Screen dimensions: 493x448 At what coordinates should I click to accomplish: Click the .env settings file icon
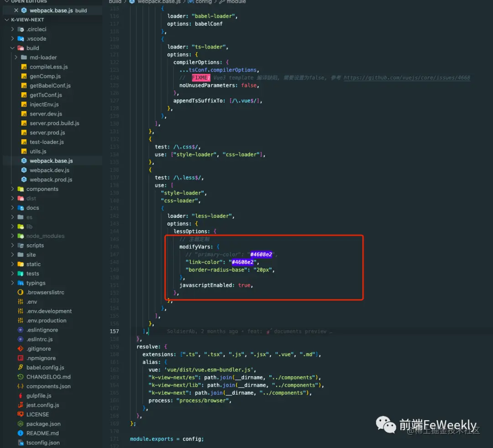click(21, 302)
